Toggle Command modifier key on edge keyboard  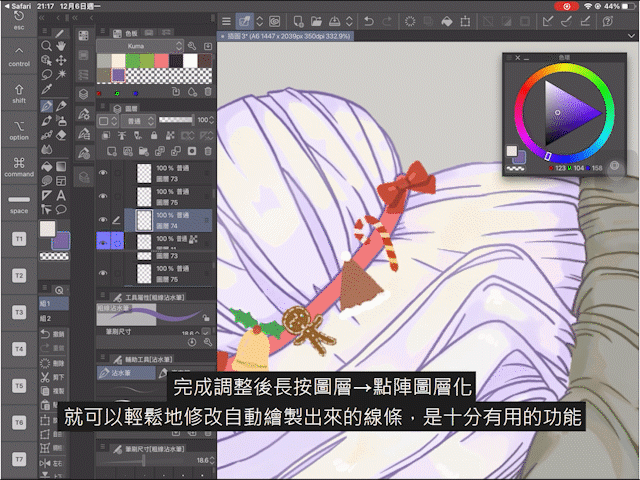(x=19, y=167)
